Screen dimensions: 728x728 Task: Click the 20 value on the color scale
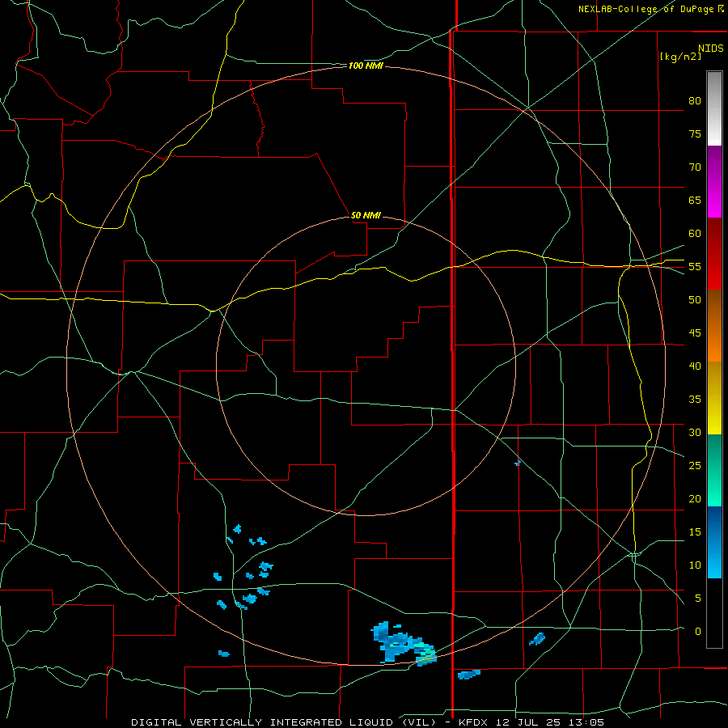tap(695, 498)
